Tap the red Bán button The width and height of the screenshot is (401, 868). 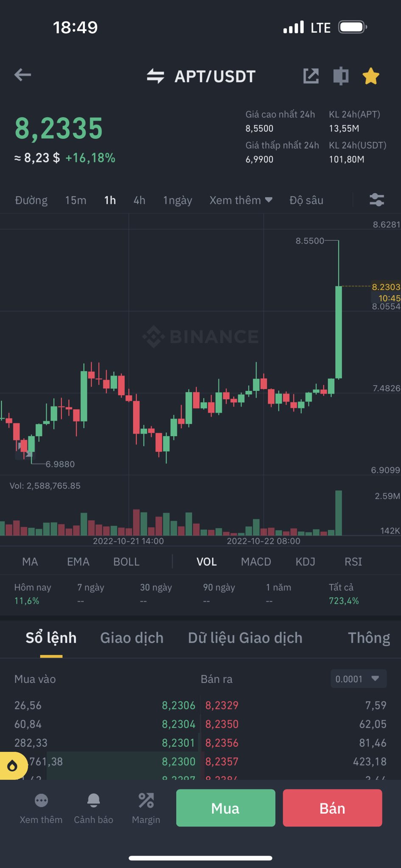point(333,808)
